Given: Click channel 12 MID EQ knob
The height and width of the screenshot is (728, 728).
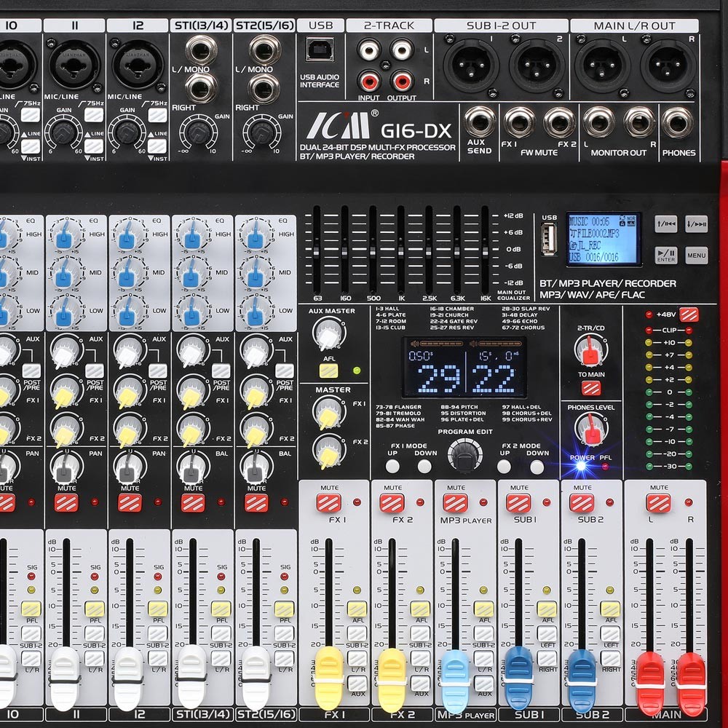Looking at the screenshot, I should point(129,272).
